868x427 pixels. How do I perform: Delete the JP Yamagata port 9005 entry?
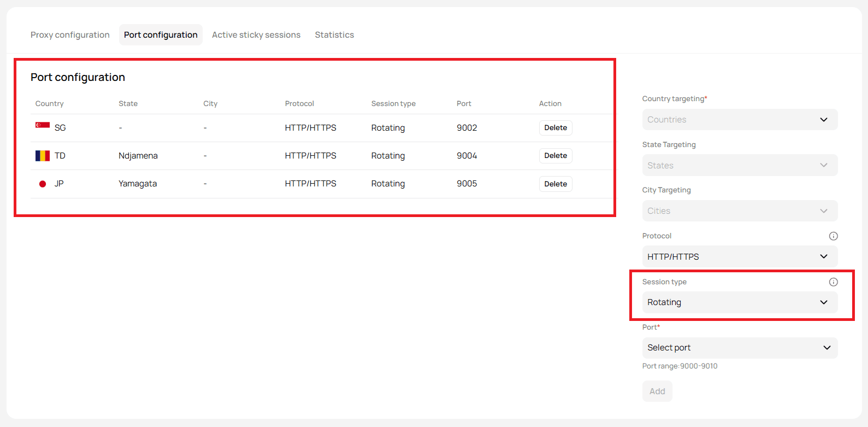click(x=555, y=184)
